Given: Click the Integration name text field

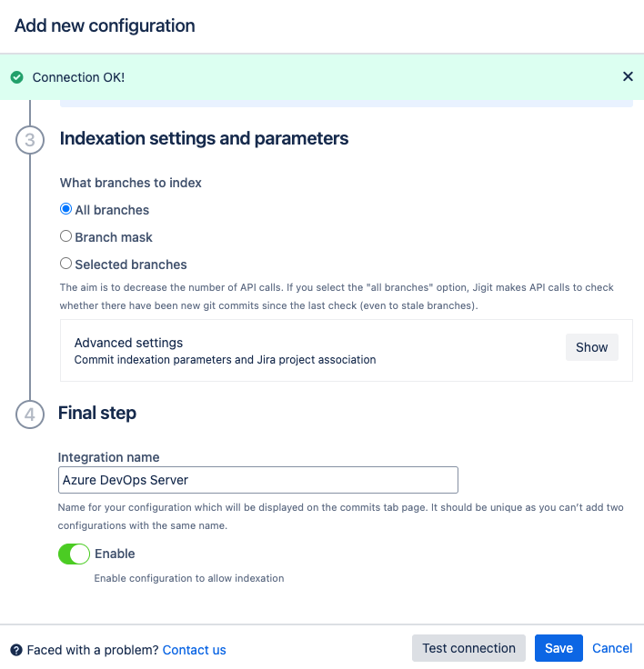Looking at the screenshot, I should (x=257, y=480).
